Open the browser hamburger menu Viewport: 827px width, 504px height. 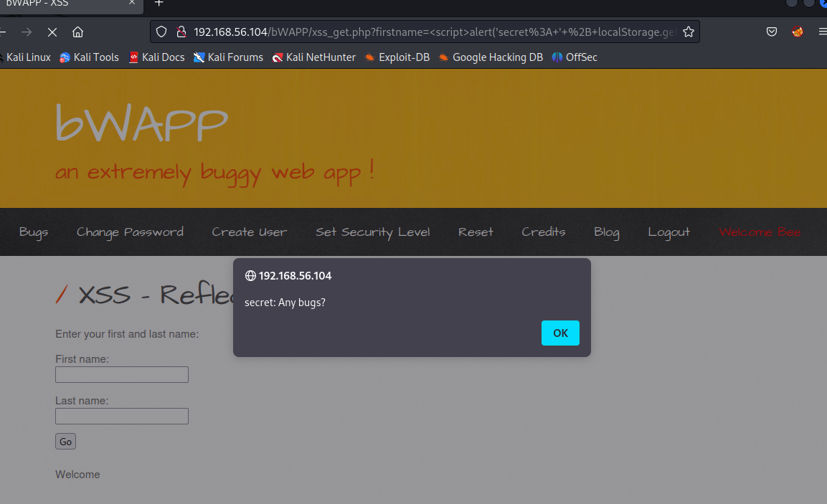(822, 32)
